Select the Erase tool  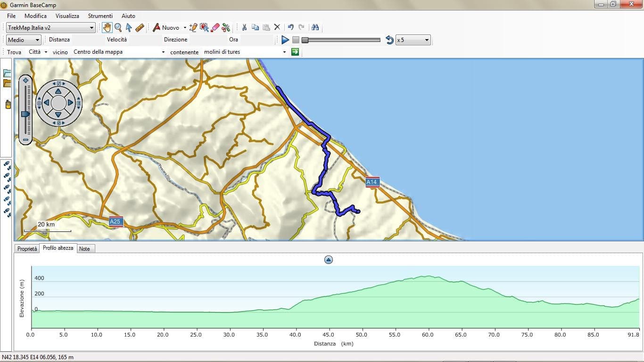pyautogui.click(x=215, y=27)
